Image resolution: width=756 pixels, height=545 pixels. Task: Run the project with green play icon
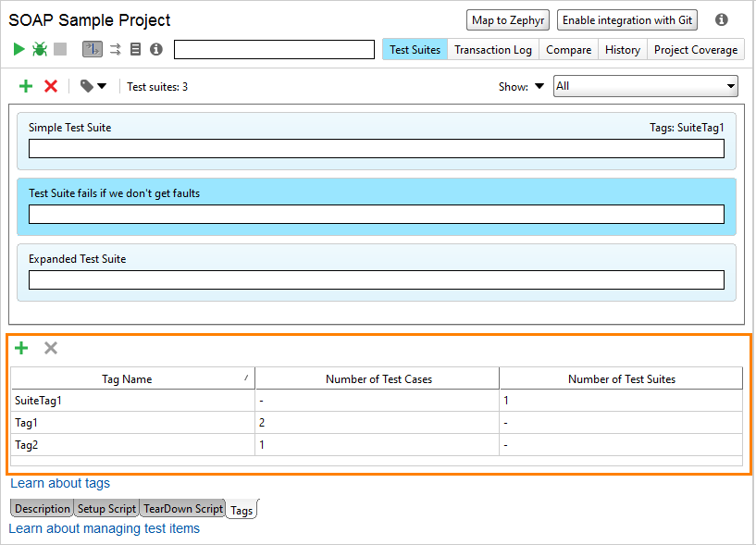coord(19,49)
